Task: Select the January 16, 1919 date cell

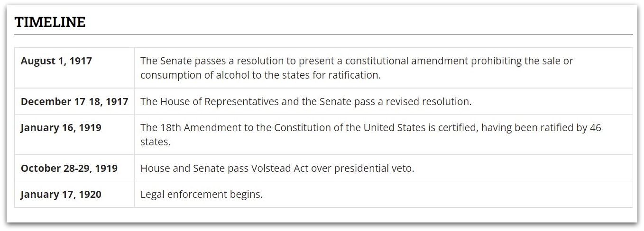Action: point(61,128)
